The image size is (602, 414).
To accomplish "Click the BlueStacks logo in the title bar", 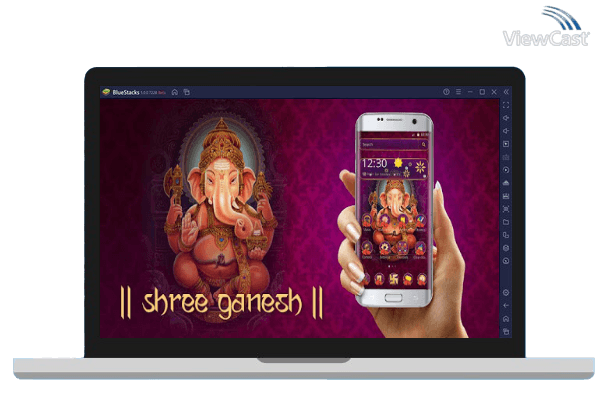I will pos(106,92).
